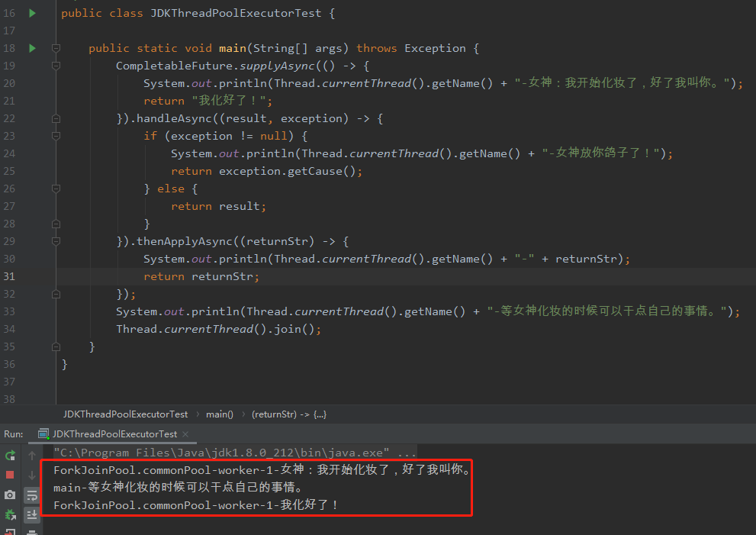Attach debugger using the green bug icon

pyautogui.click(x=10, y=514)
